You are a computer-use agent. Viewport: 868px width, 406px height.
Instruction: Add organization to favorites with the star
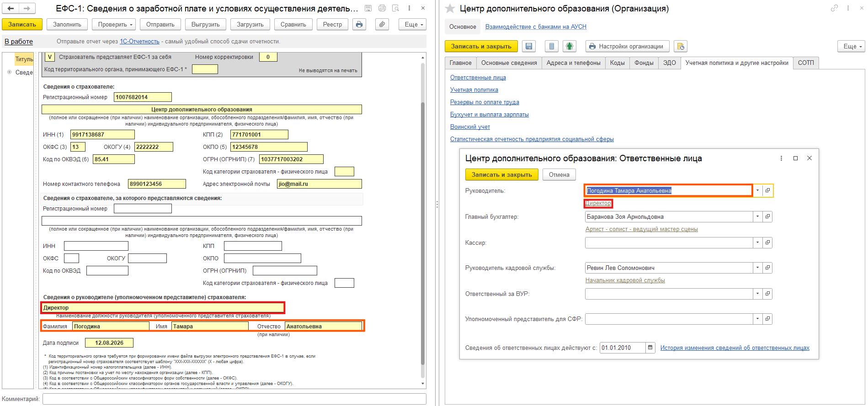tap(450, 8)
